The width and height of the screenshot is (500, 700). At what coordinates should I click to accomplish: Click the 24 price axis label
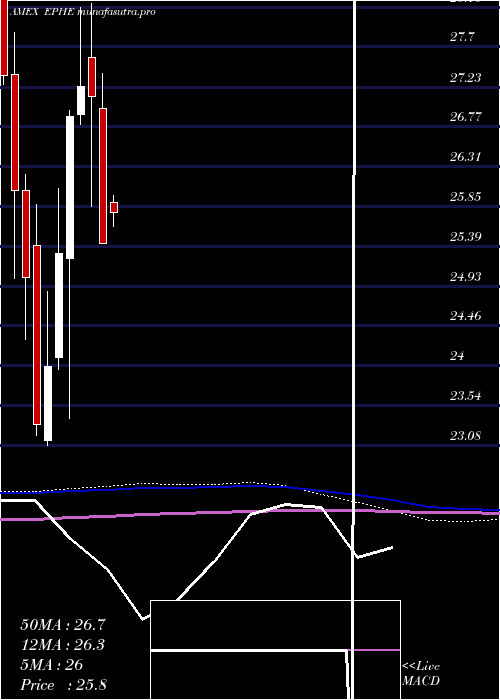tap(458, 356)
